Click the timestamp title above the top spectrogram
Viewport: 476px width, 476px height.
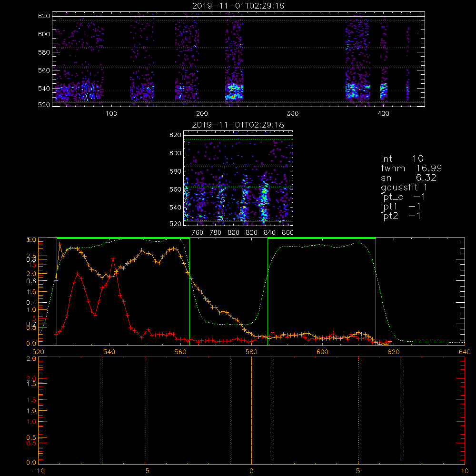point(238,6)
